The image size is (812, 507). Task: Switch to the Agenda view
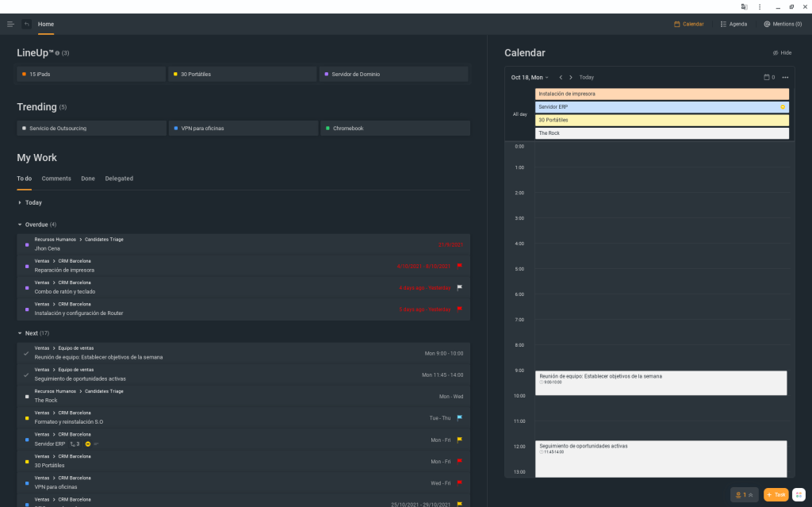[x=733, y=24]
